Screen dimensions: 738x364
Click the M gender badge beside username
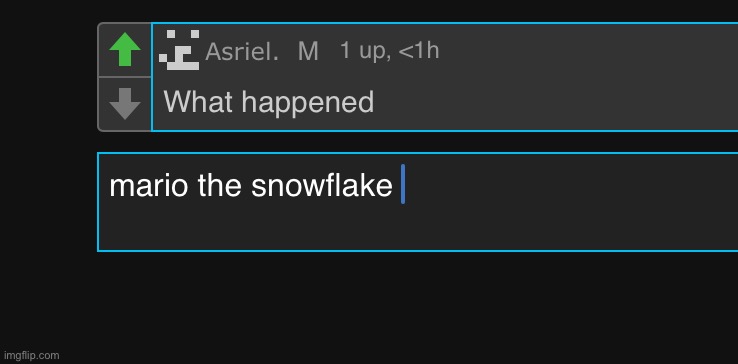coord(308,51)
